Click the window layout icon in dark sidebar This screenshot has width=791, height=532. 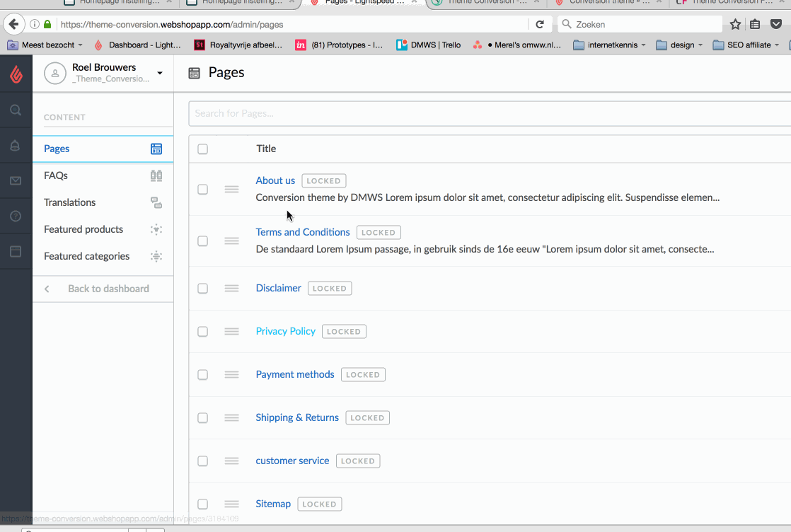(x=16, y=251)
